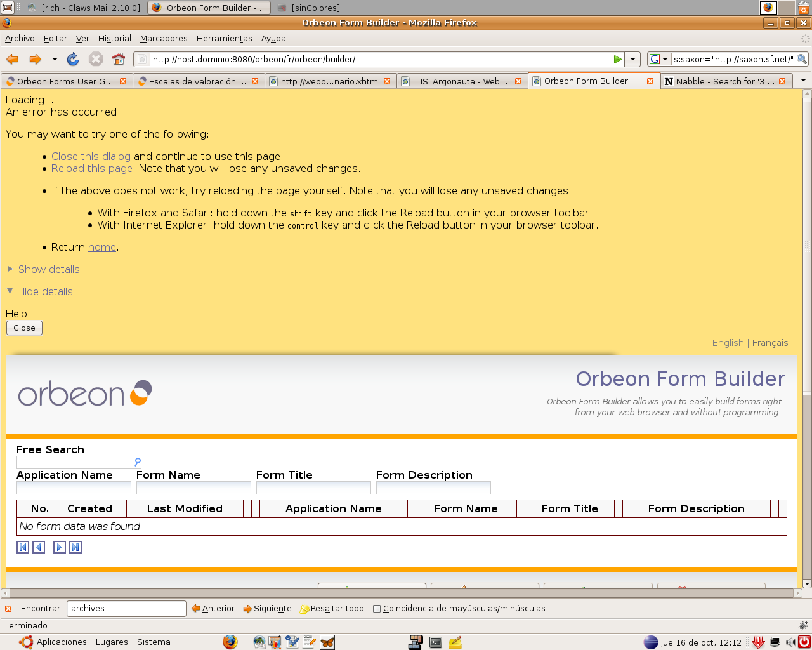The width and height of the screenshot is (812, 650).
Task: Switch to Orbeon Forms User Guide tab
Action: coord(63,81)
